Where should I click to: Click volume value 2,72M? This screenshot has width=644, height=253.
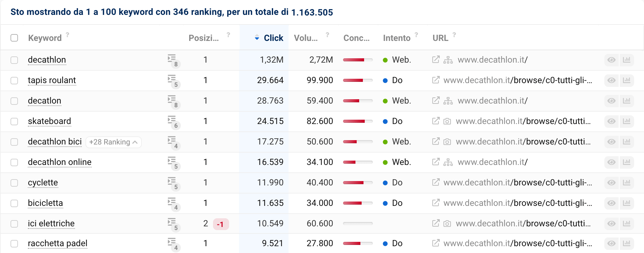coord(321,60)
